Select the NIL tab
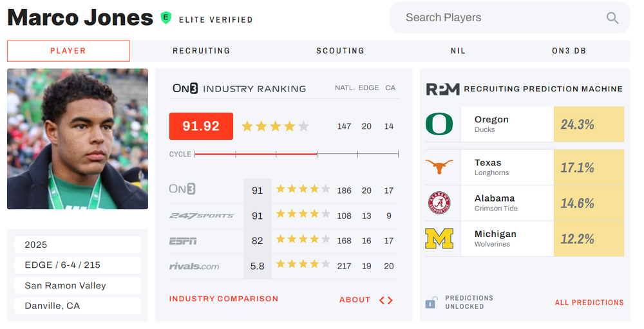 [x=458, y=51]
